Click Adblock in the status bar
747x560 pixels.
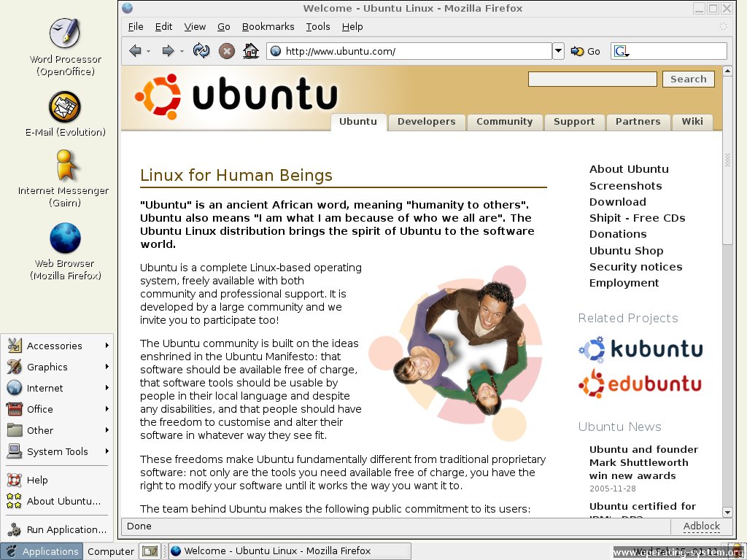point(701,526)
